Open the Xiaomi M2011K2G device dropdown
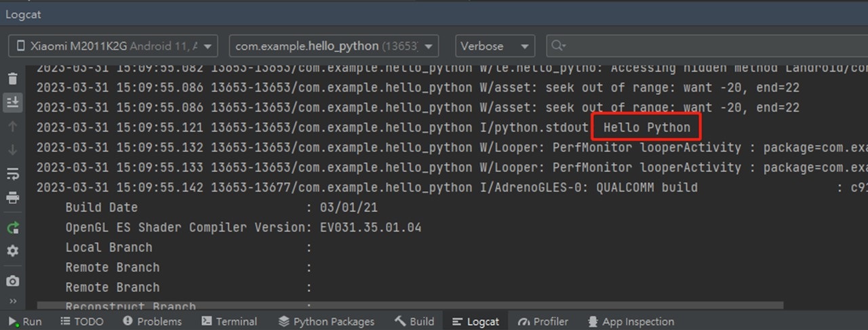This screenshot has height=330, width=868. 113,46
